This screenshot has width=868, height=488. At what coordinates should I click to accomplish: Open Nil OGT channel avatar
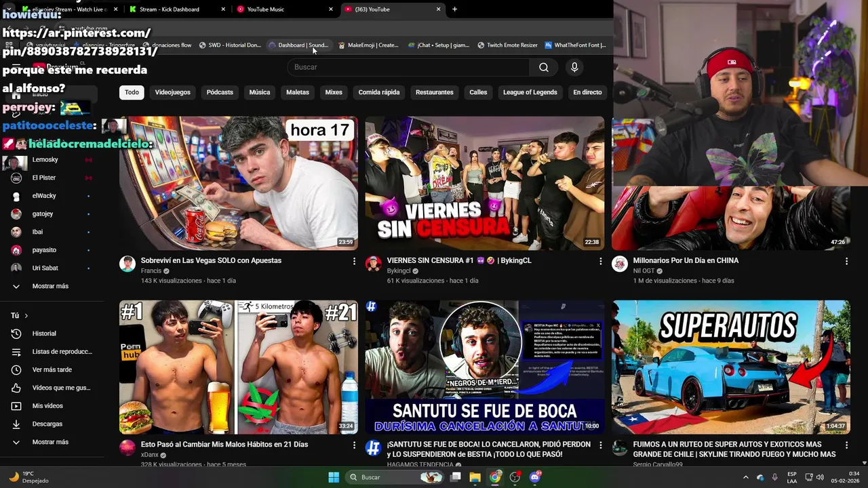[x=620, y=264]
